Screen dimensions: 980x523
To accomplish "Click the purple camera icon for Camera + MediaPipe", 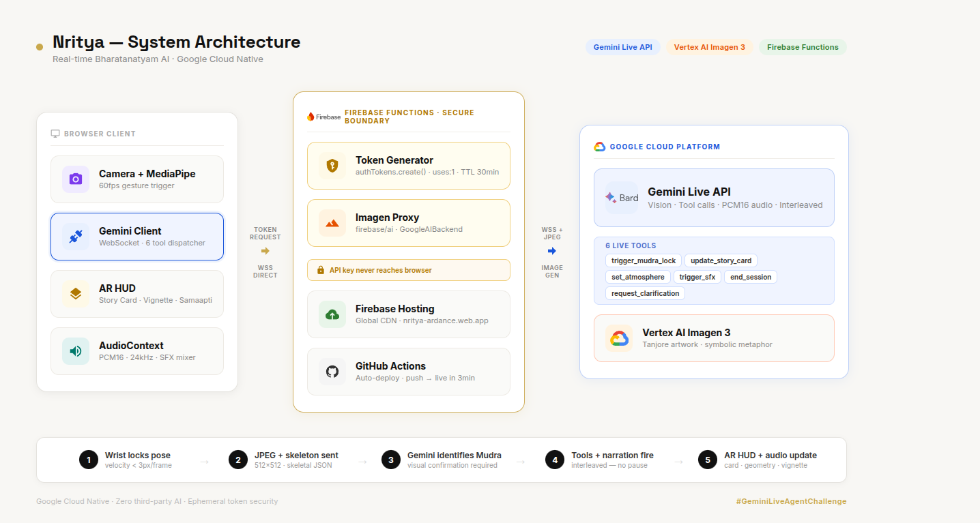I will (76, 179).
